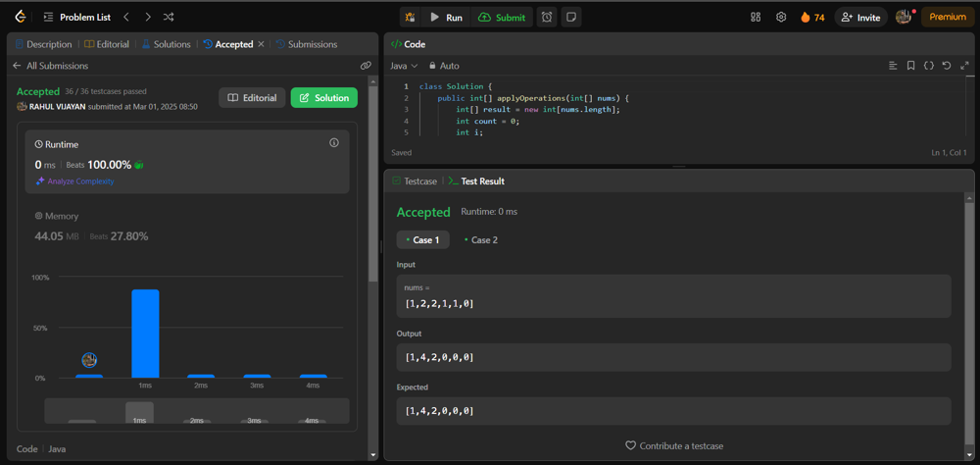Image resolution: width=980 pixels, height=465 pixels.
Task: Open the Java language dropdown
Action: click(404, 66)
